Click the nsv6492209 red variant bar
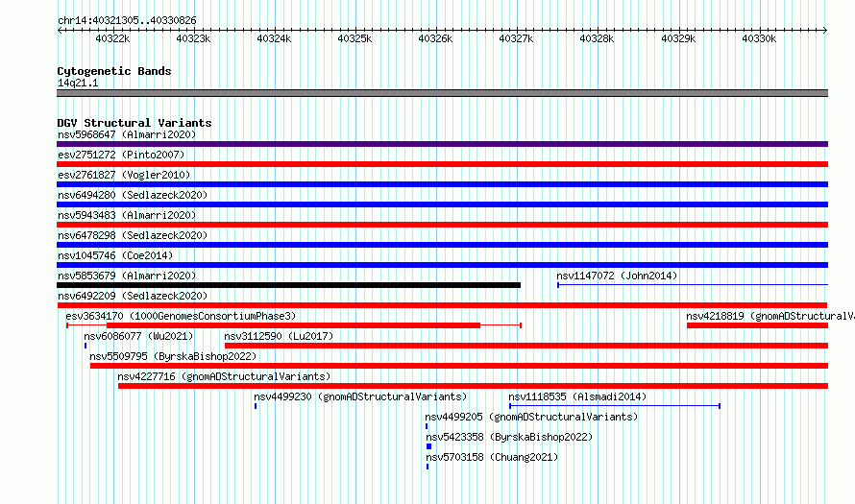Viewport: 855px width, 504px height. point(442,305)
